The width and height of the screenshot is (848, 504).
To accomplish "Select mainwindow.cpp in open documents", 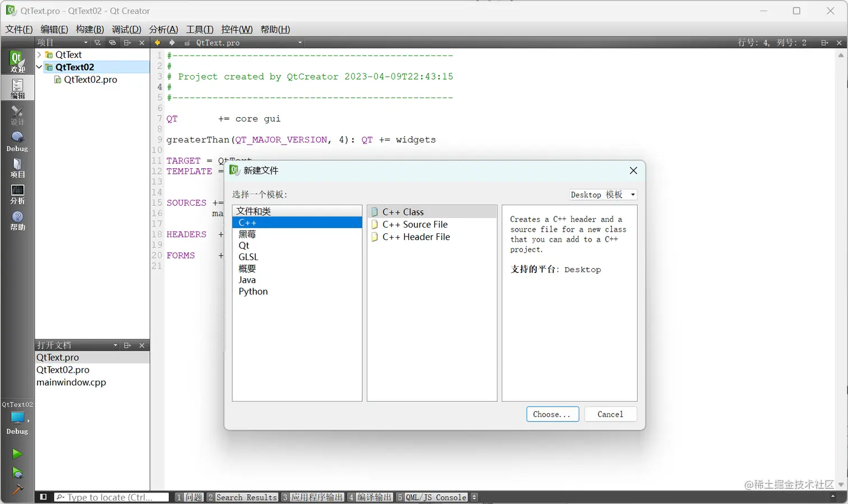I will coord(92,382).
